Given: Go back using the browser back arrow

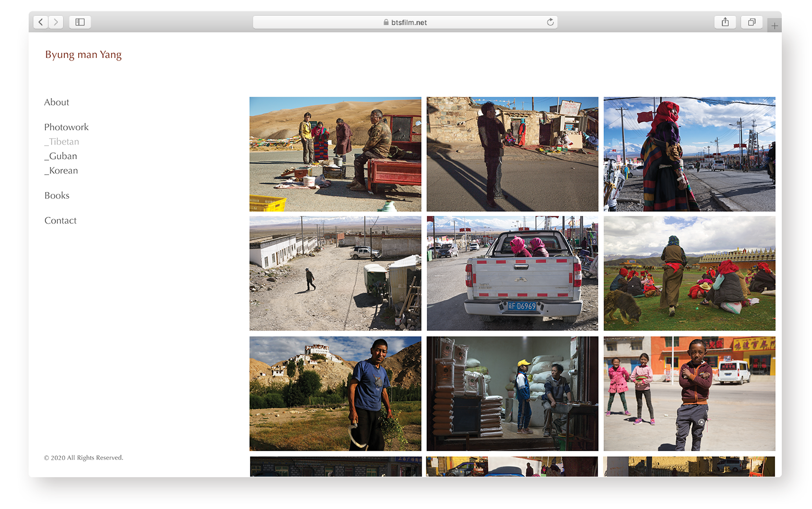Looking at the screenshot, I should 41,22.
